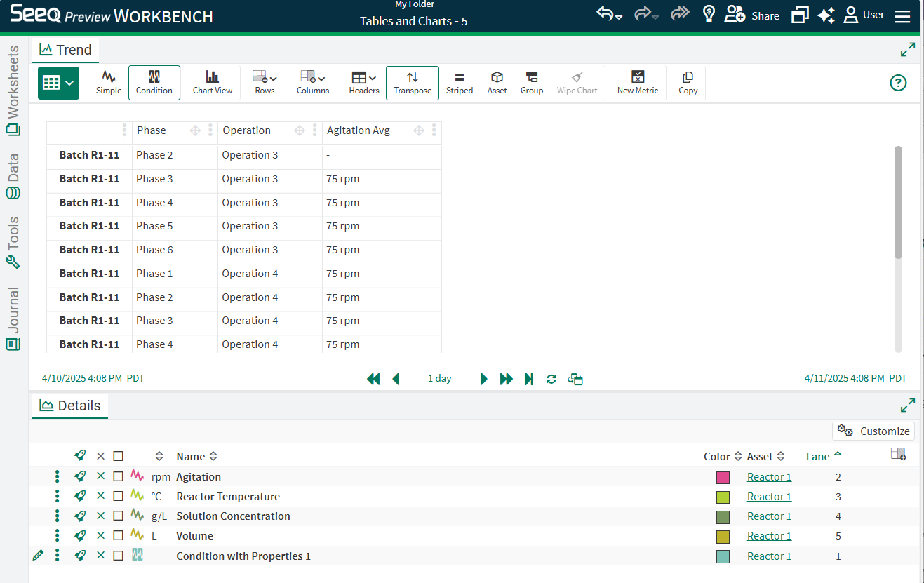Screen dimensions: 924x583
Task: Click the Customize button
Action: point(873,431)
